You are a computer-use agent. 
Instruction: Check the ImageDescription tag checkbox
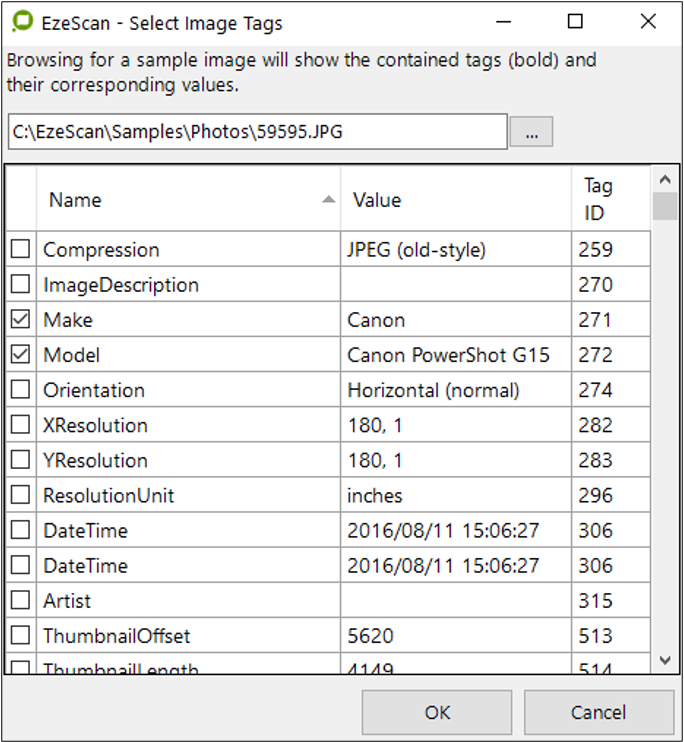tap(20, 285)
